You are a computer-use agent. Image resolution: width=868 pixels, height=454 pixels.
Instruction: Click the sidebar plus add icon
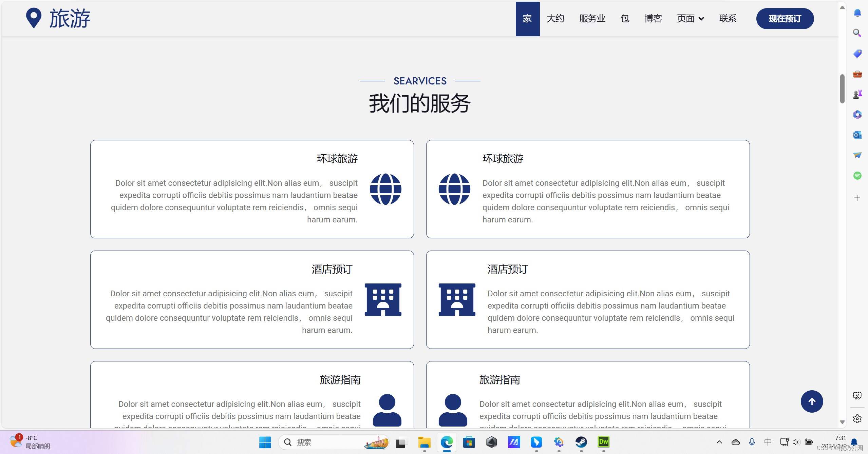(857, 198)
